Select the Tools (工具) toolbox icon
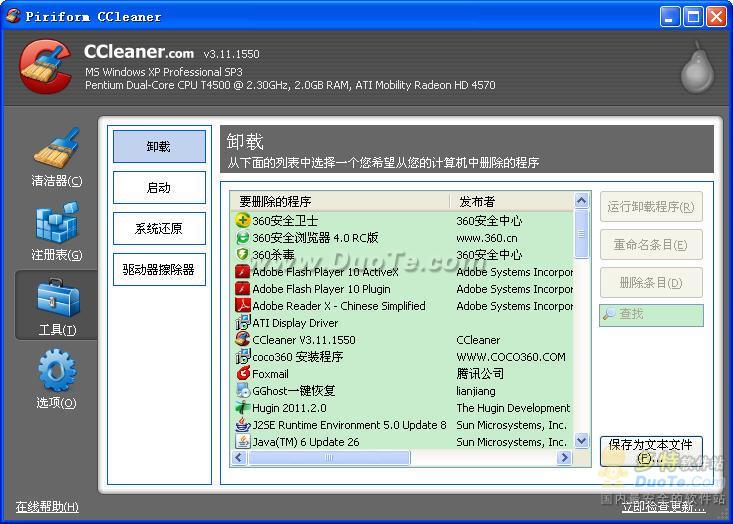 [x=58, y=298]
